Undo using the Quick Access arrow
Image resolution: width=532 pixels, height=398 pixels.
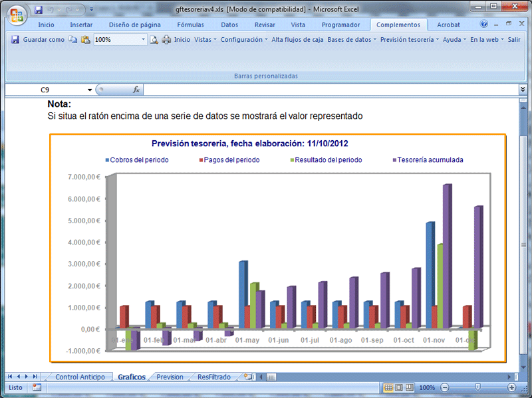tap(51, 10)
